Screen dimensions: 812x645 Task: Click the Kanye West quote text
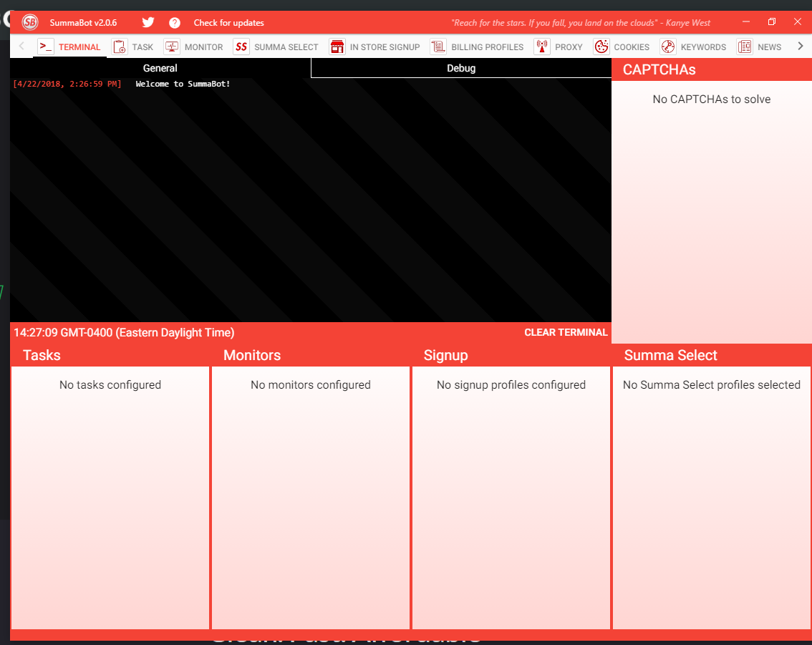581,23
